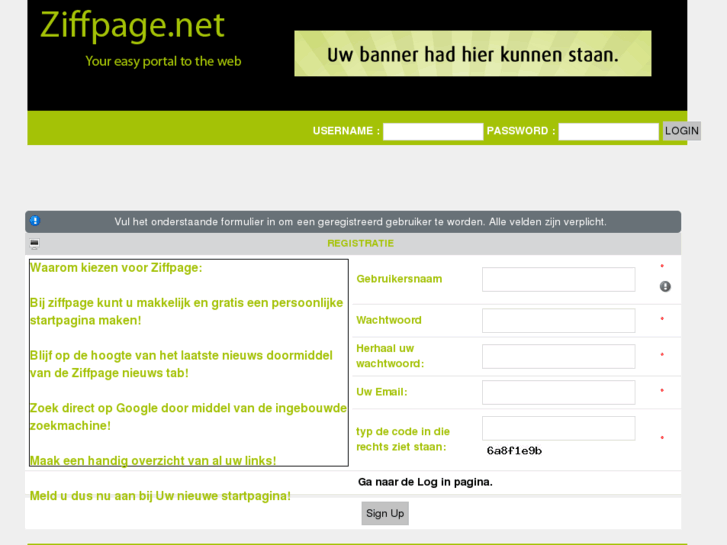Click the 'Vul het onderstaande formulier in' notice text

(x=360, y=222)
